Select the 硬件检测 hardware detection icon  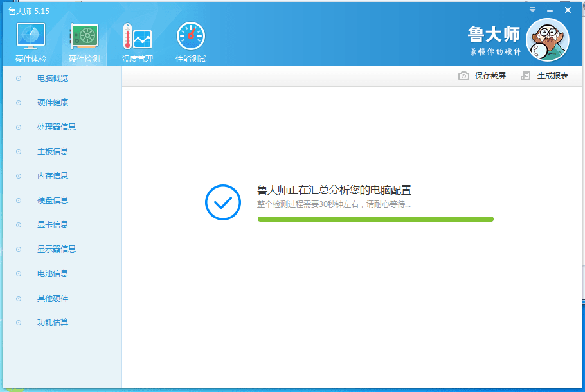84,37
